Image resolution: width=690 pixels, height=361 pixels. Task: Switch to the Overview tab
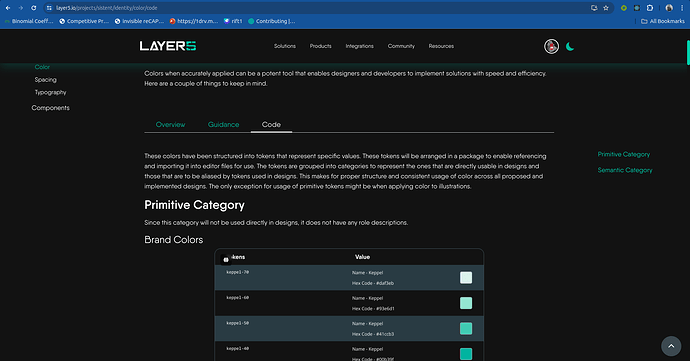170,125
